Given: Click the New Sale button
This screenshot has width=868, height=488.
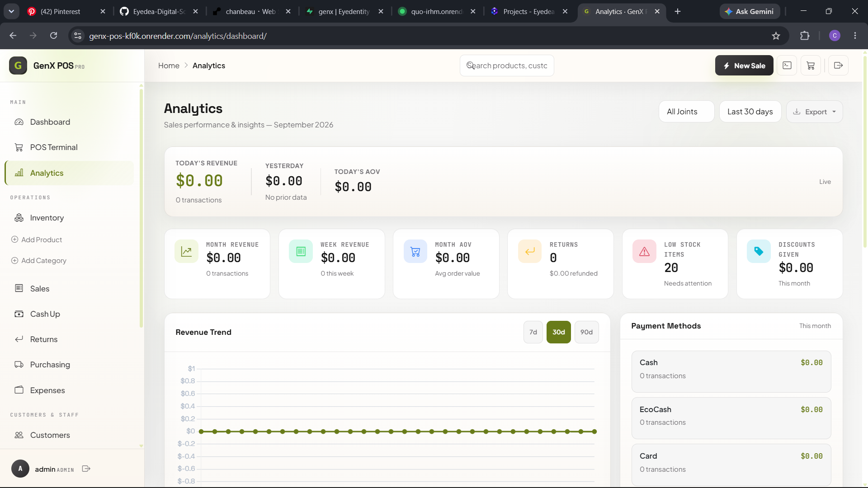Looking at the screenshot, I should 744,66.
